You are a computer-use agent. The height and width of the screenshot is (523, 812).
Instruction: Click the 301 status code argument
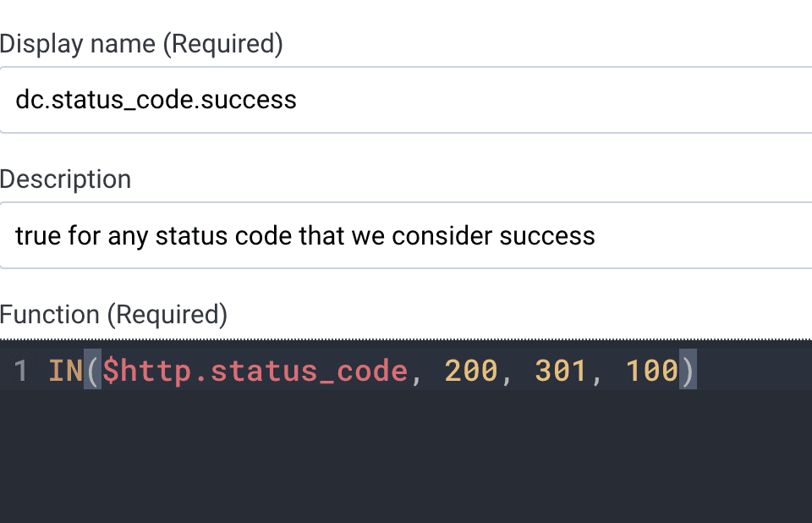point(562,372)
